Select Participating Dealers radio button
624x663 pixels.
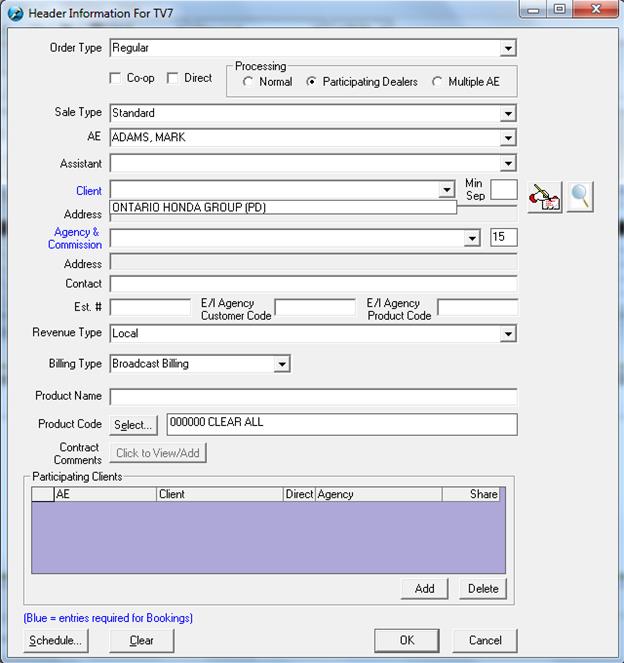pos(312,82)
